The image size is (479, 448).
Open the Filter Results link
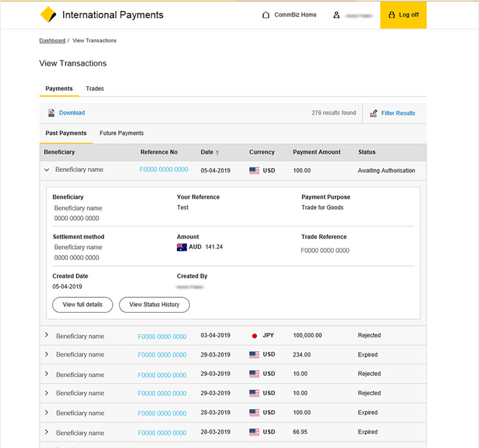click(x=398, y=113)
